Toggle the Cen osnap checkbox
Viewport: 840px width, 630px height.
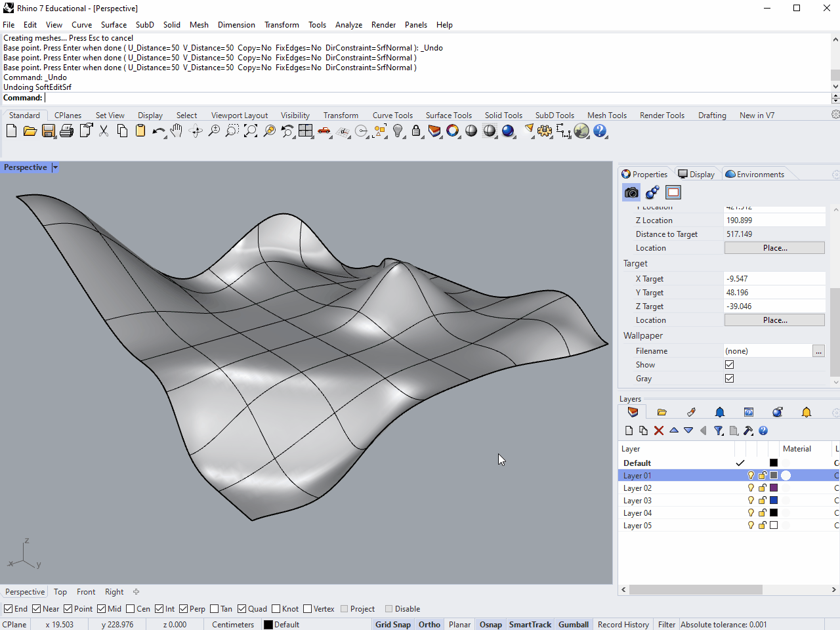pyautogui.click(x=131, y=609)
